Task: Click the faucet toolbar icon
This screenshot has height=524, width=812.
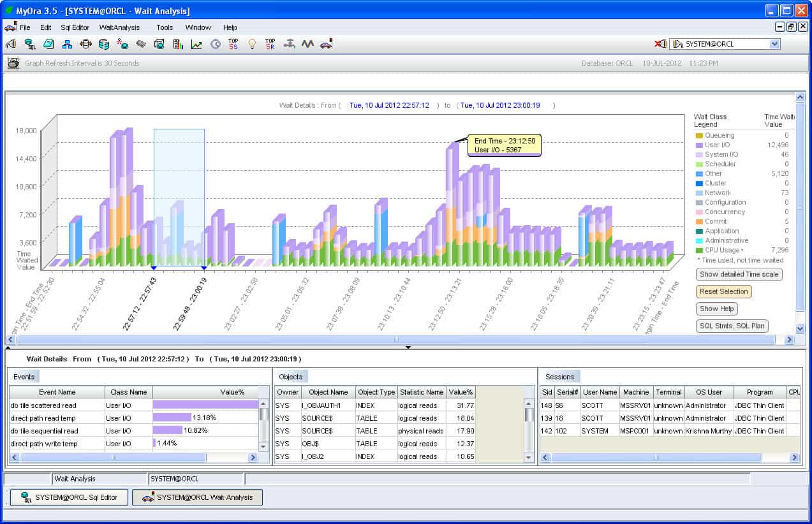Action: click(290, 44)
